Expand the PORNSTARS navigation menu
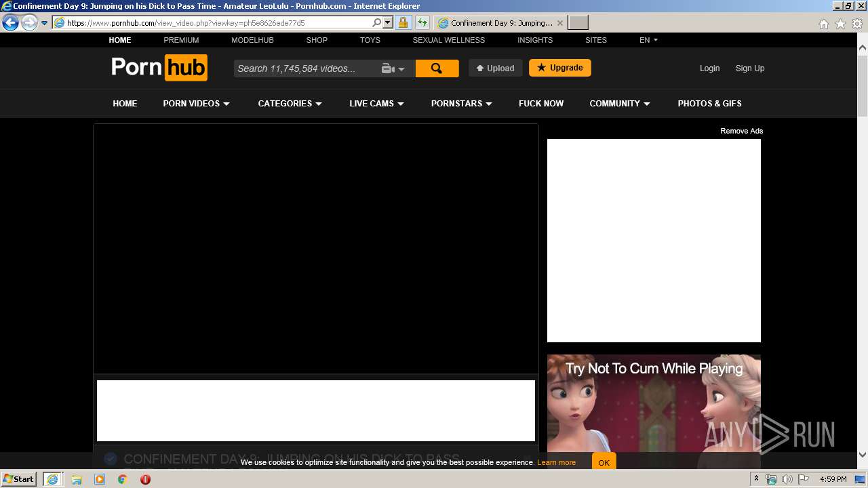This screenshot has height=488, width=868. coord(461,104)
